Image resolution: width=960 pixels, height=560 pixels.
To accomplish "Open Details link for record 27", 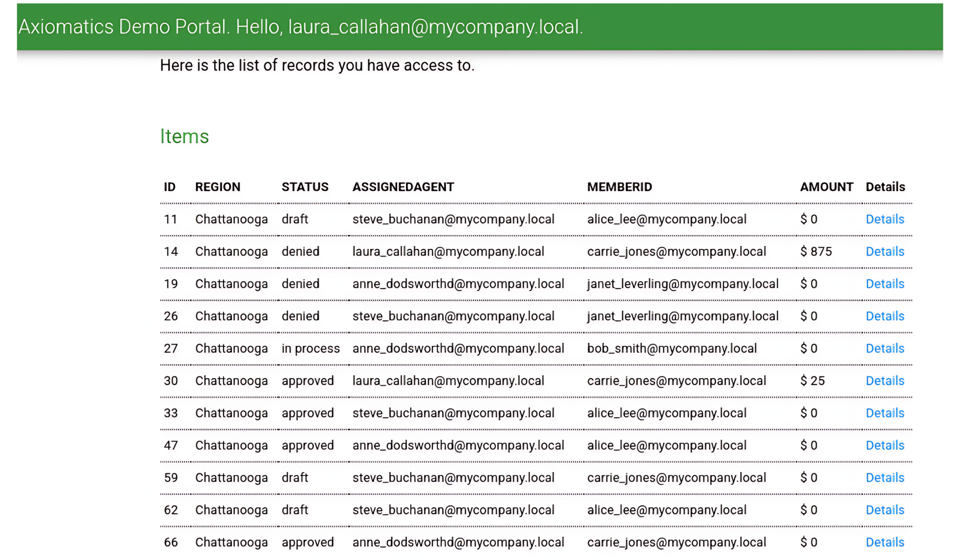I will [885, 348].
